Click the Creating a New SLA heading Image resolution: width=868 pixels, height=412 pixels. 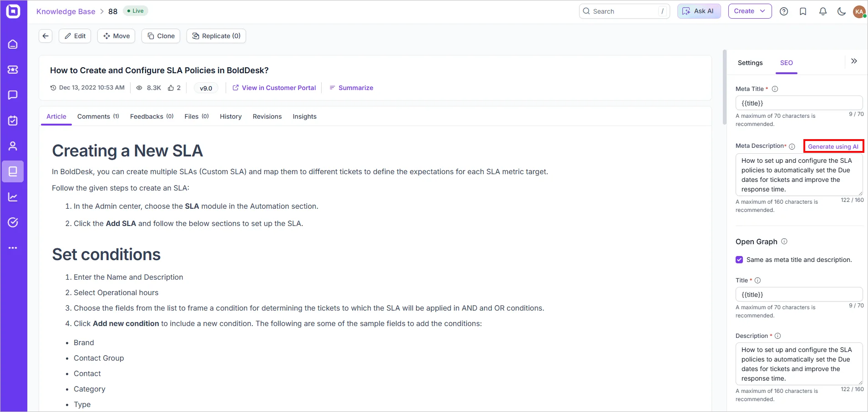127,151
